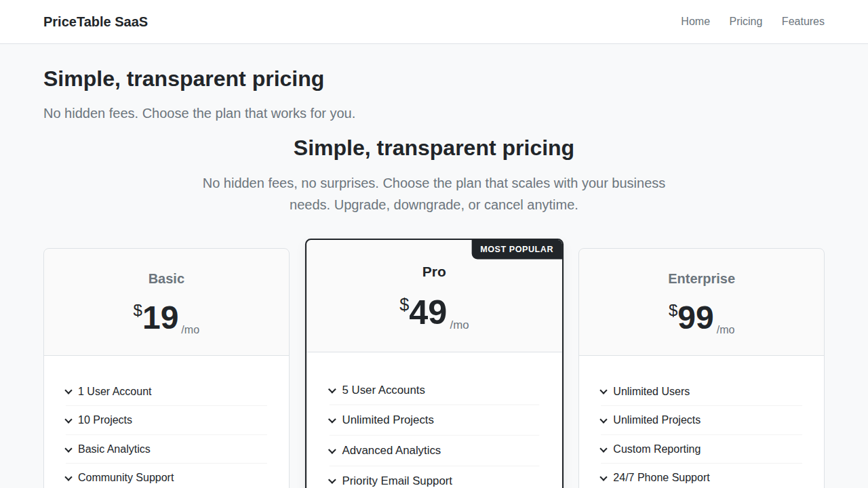This screenshot has width=868, height=488.
Task: Open the Pricing page from the navbar
Action: coord(746,21)
